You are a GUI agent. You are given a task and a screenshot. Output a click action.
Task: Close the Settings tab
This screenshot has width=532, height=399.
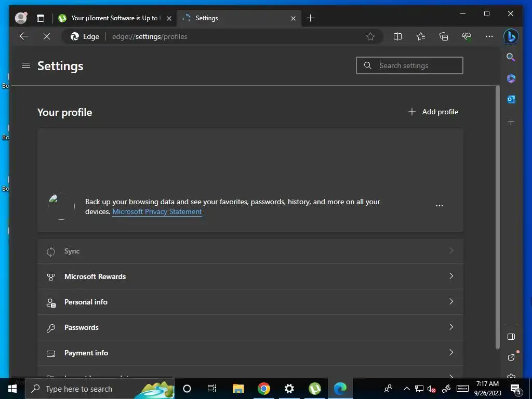click(x=293, y=18)
